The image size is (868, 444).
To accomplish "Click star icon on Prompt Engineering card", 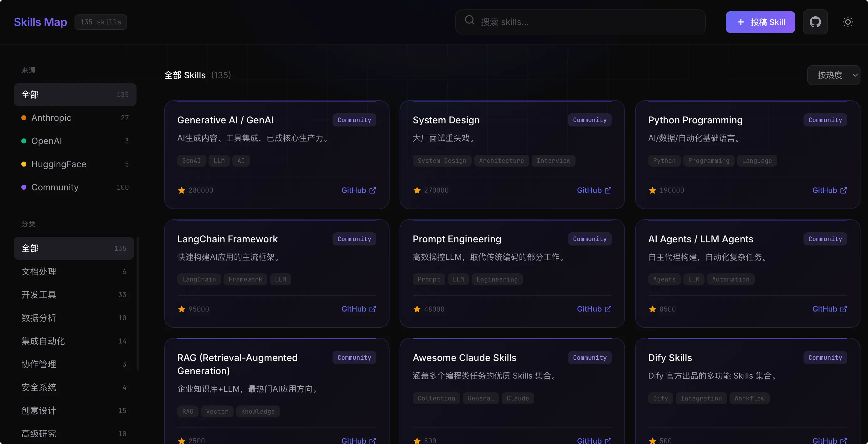I will click(417, 309).
